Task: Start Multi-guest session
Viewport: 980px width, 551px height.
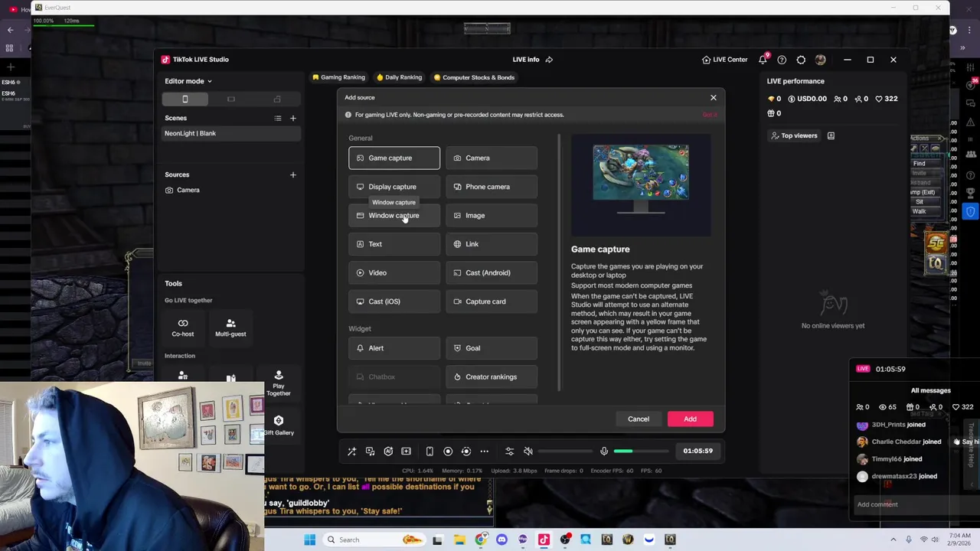Action: (230, 328)
